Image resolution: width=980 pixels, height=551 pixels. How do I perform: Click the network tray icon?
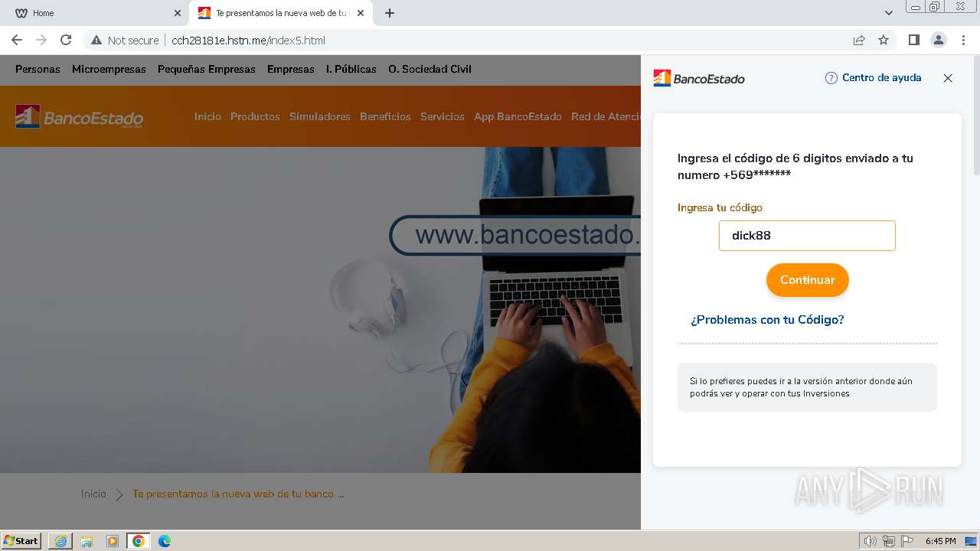click(x=889, y=541)
